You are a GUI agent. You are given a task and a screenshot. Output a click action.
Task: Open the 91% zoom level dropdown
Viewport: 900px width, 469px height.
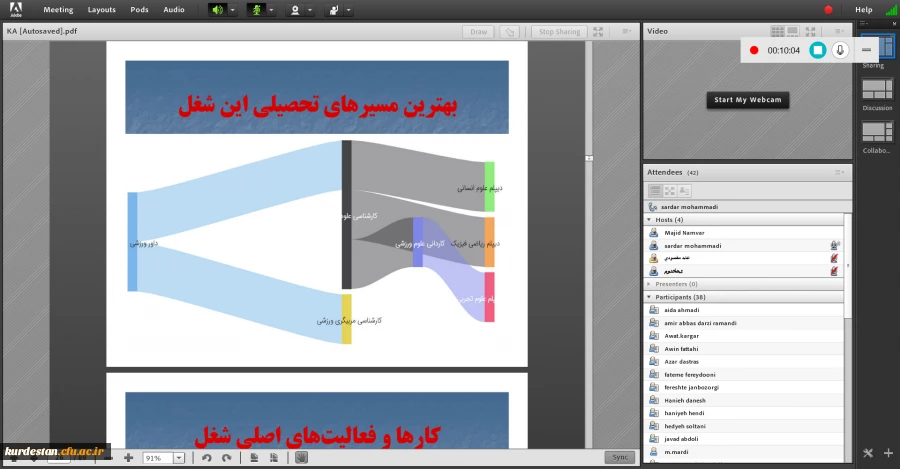point(179,457)
